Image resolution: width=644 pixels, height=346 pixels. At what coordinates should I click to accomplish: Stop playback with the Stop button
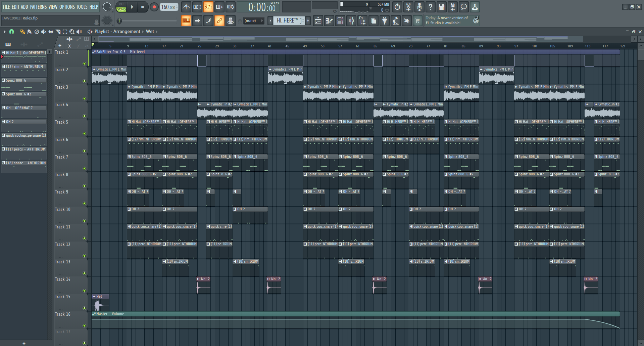point(143,7)
